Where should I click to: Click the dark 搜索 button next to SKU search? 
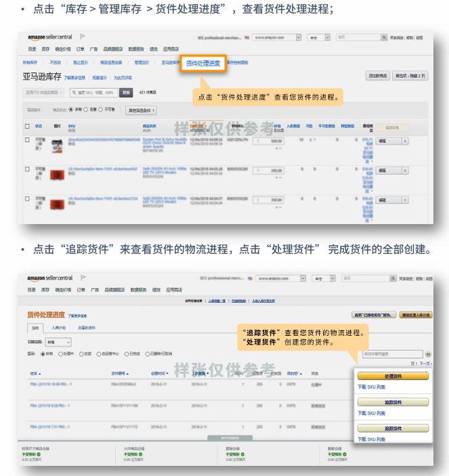point(126,93)
